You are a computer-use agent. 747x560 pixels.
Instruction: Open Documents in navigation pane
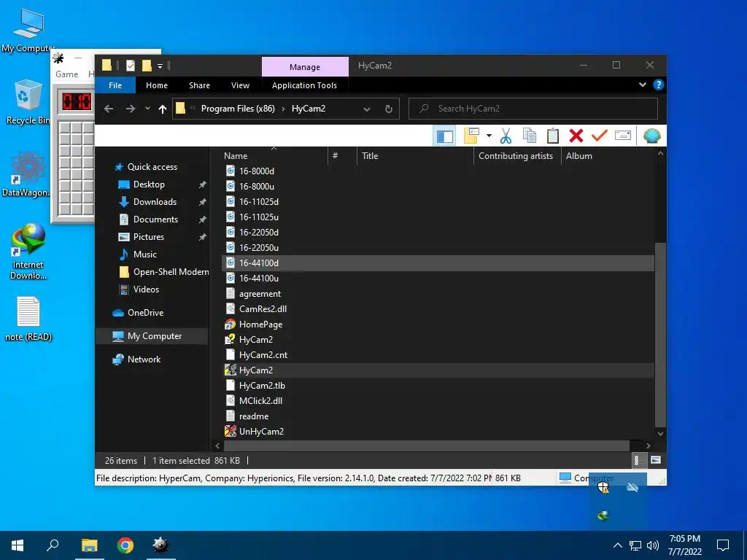[x=155, y=219]
